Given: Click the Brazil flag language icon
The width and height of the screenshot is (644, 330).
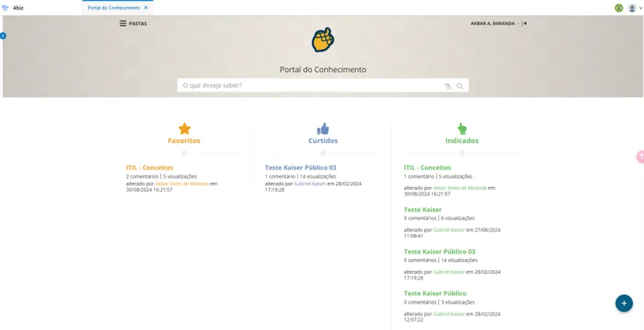Looking at the screenshot, I should (619, 8).
